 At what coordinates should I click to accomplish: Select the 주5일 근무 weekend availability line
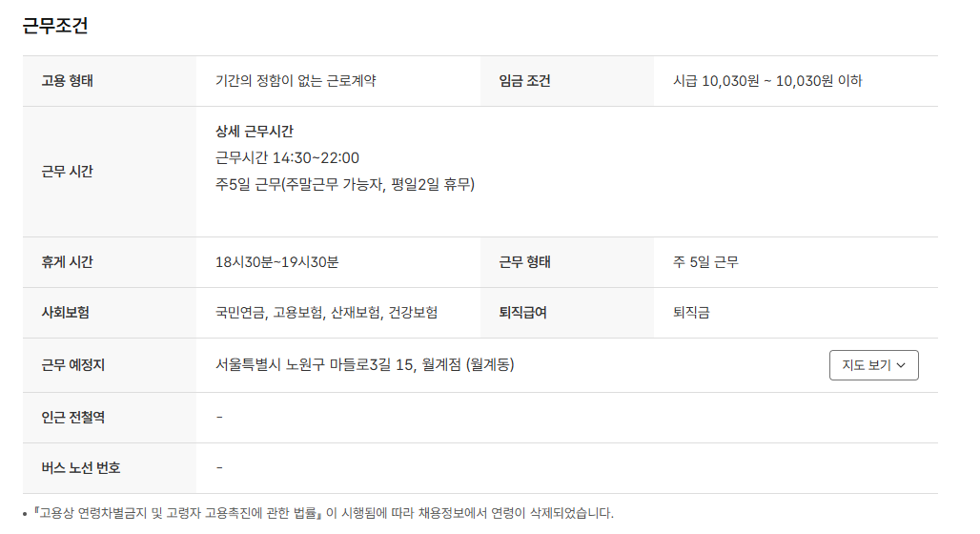[x=344, y=184]
